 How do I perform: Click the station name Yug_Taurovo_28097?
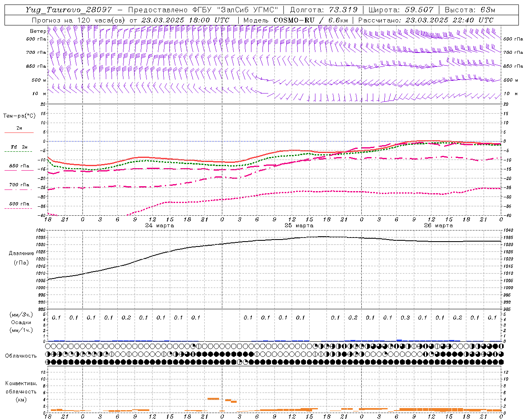[69, 10]
